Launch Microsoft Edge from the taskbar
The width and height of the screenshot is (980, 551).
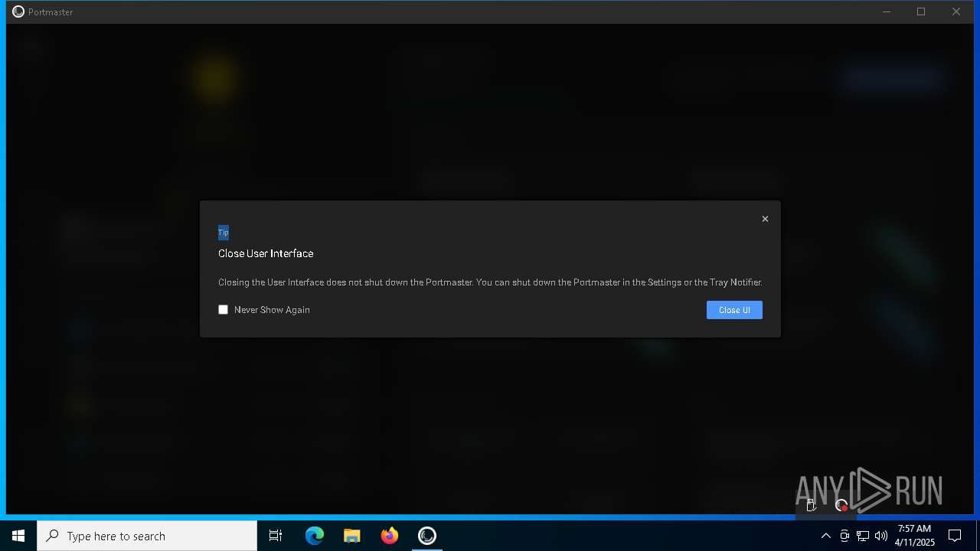tap(315, 536)
